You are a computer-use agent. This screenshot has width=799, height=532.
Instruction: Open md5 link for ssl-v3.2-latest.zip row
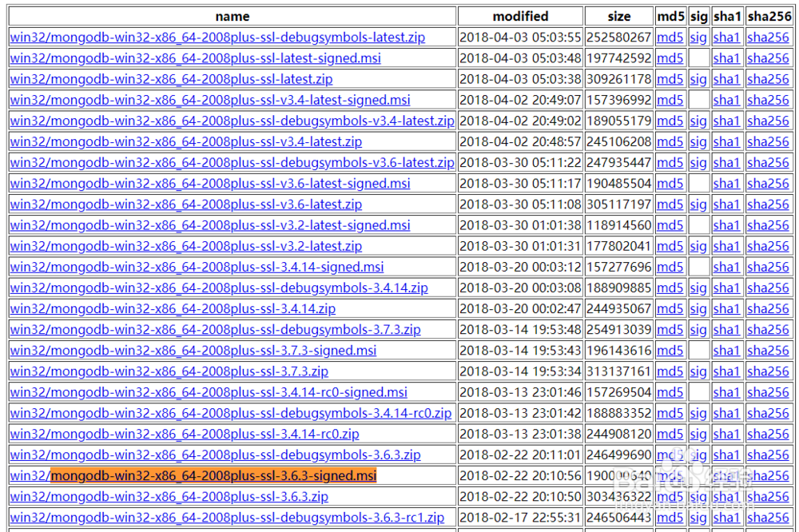tap(670, 246)
